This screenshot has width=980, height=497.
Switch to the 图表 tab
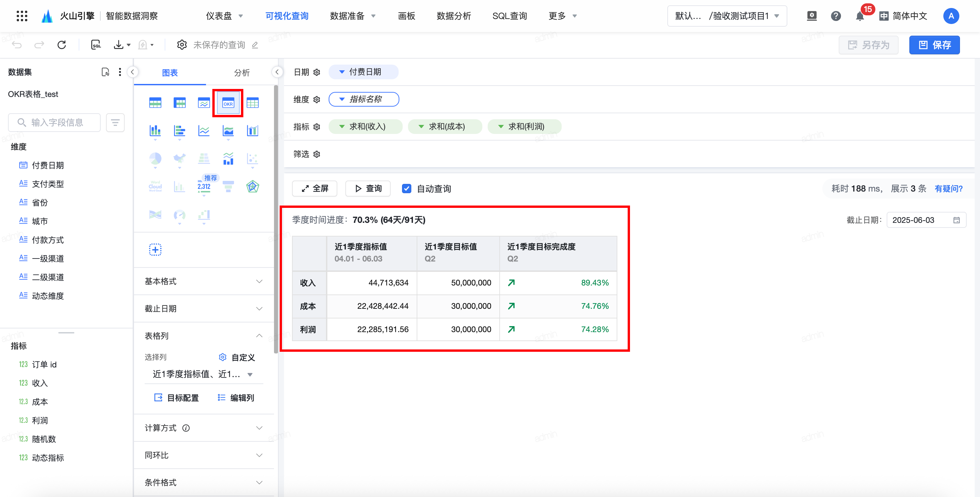[170, 73]
